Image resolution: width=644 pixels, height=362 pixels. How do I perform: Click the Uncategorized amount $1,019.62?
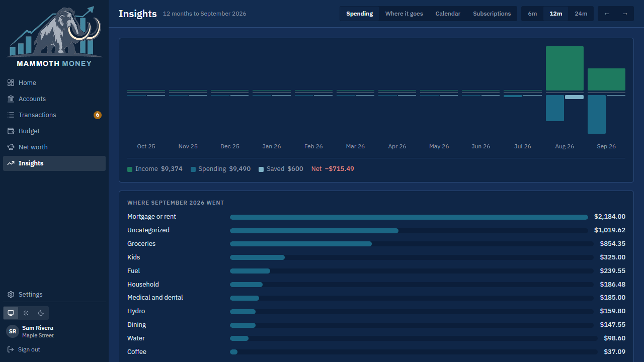610,230
